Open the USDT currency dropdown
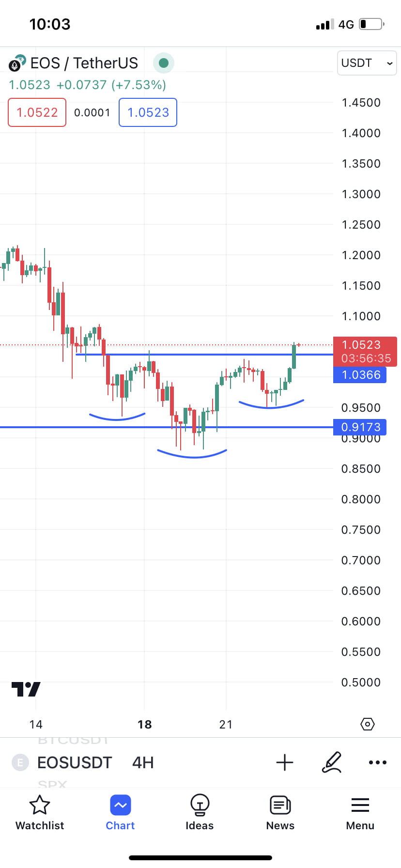Viewport: 401px width, 868px height. (367, 63)
